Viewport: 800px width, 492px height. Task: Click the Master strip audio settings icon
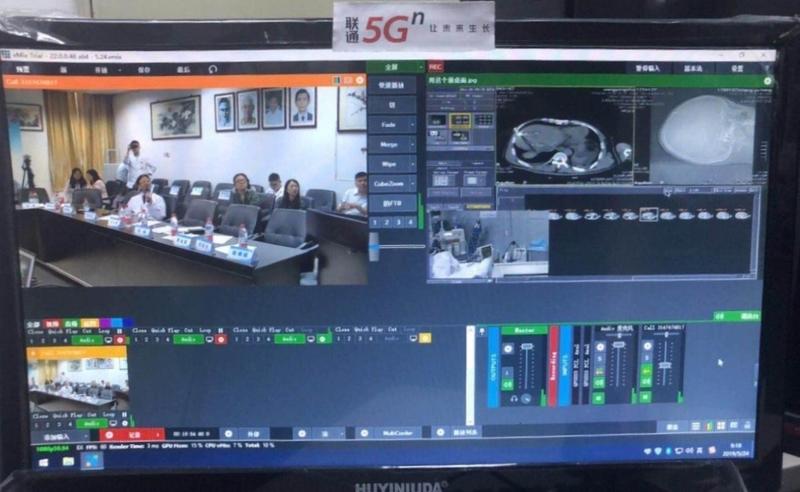pyautogui.click(x=508, y=349)
